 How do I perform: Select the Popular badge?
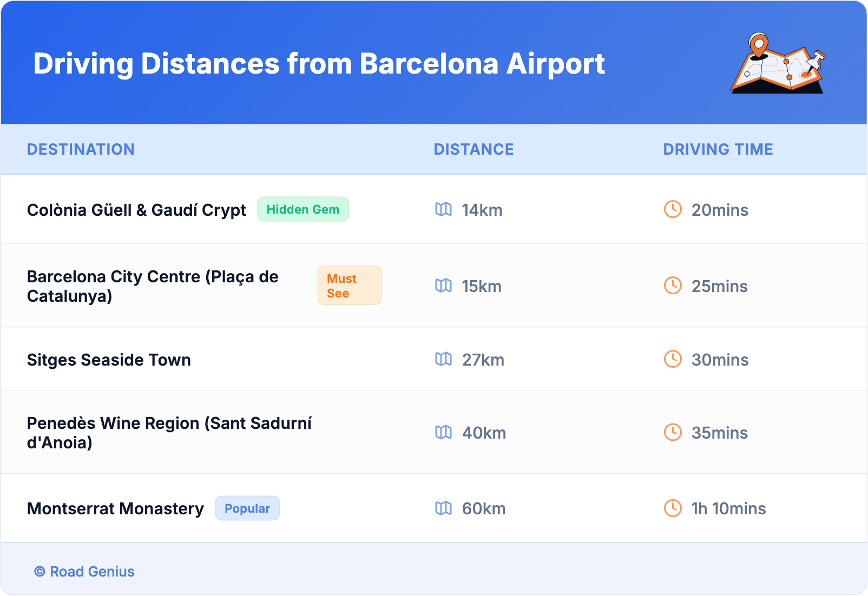pos(247,508)
